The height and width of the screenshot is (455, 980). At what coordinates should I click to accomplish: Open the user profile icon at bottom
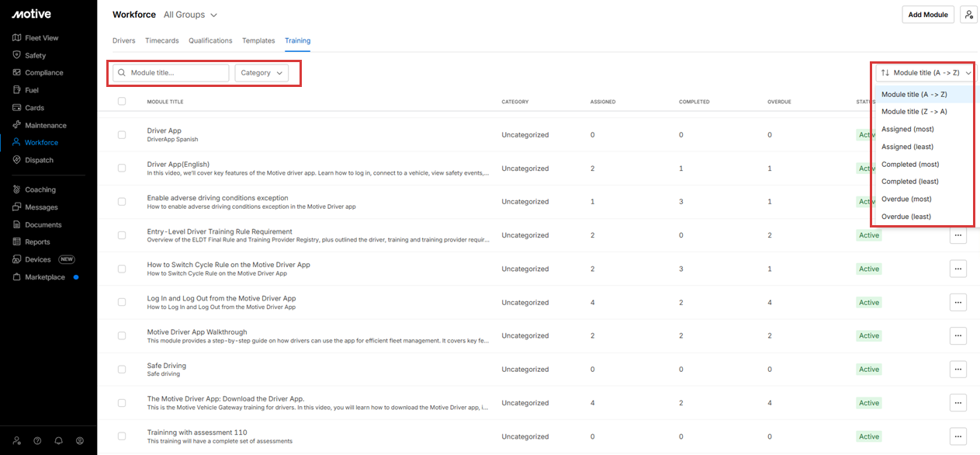[x=79, y=440]
